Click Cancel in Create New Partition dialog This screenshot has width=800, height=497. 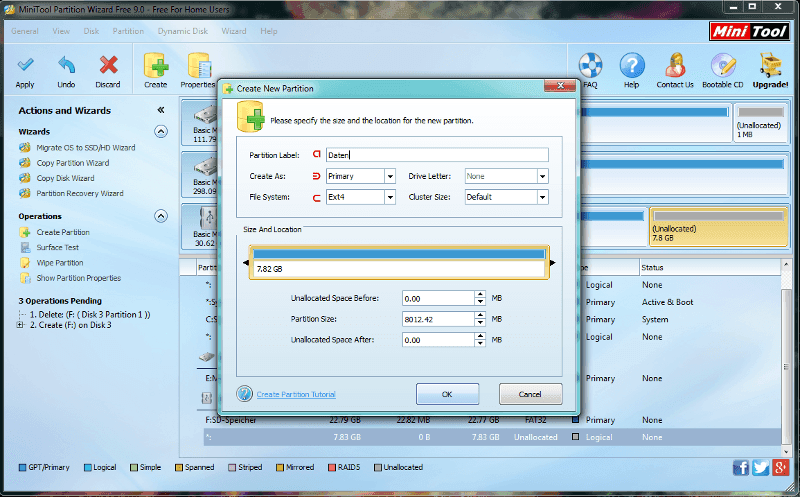(530, 394)
